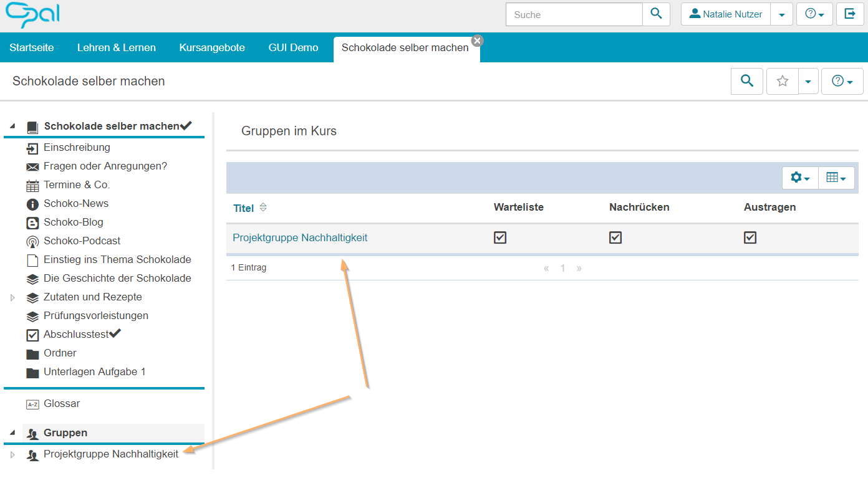This screenshot has height=483, width=868.
Task: Expand the Zutaten und Rezepte tree node
Action: [x=12, y=298]
